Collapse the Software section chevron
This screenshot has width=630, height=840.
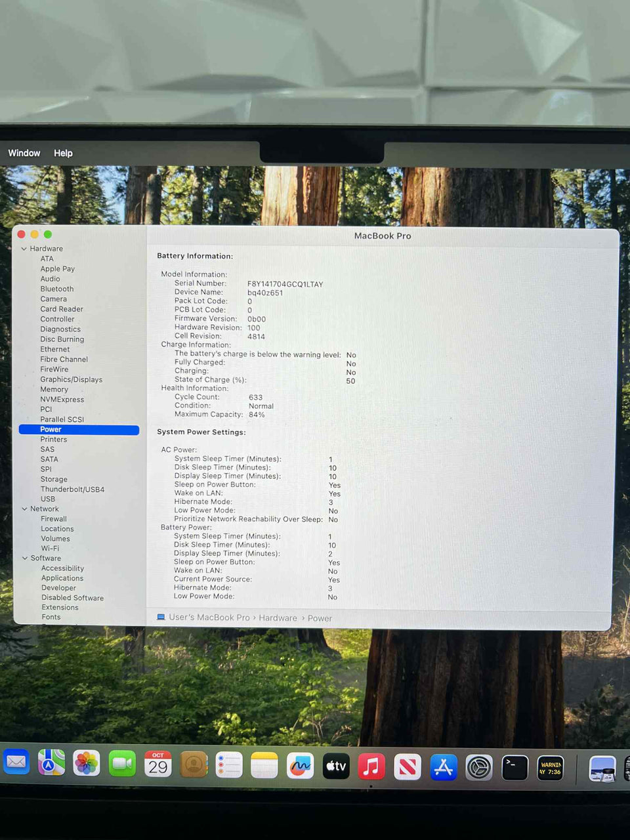pyautogui.click(x=25, y=558)
